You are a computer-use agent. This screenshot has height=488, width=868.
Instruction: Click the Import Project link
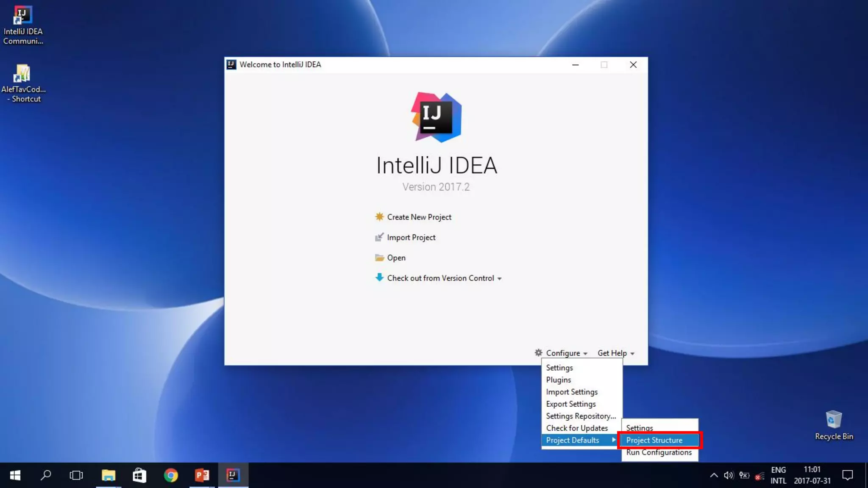(411, 237)
